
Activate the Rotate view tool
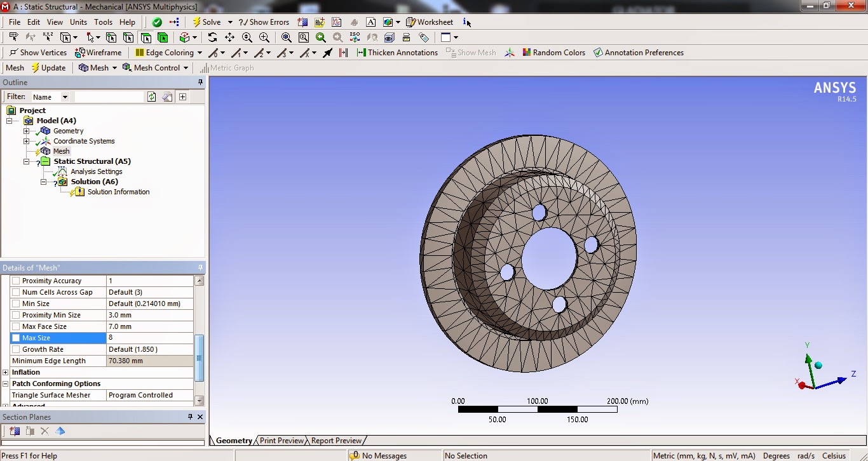click(212, 37)
